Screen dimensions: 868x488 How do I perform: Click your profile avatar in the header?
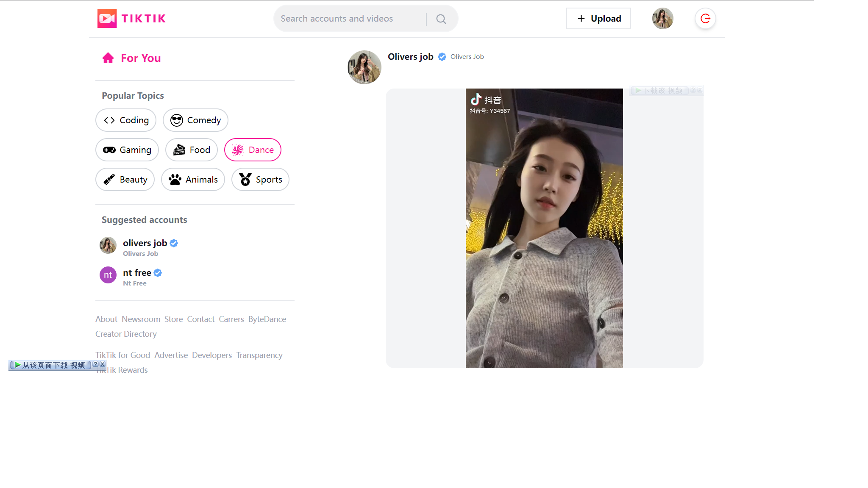click(662, 18)
